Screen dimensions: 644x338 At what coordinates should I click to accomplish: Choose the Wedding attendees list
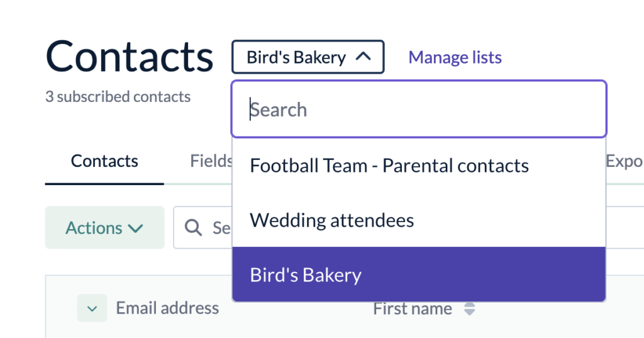[332, 220]
